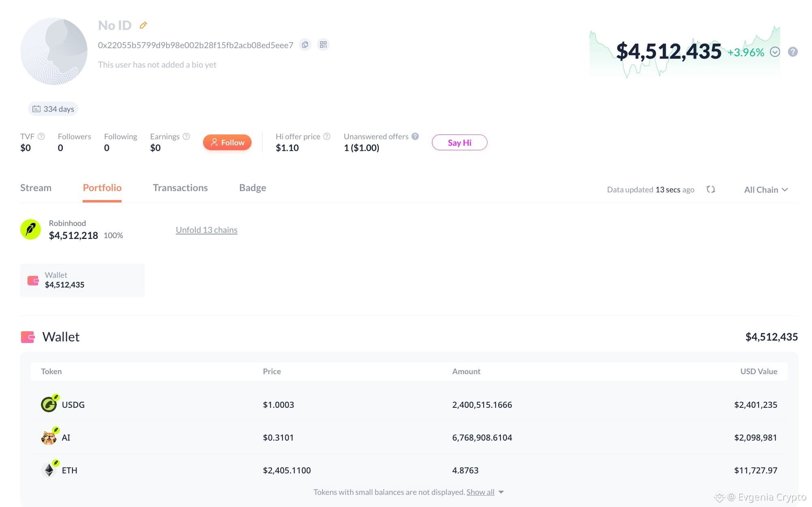Open the QR code icon next to the address
The image size is (812, 507).
tap(323, 45)
